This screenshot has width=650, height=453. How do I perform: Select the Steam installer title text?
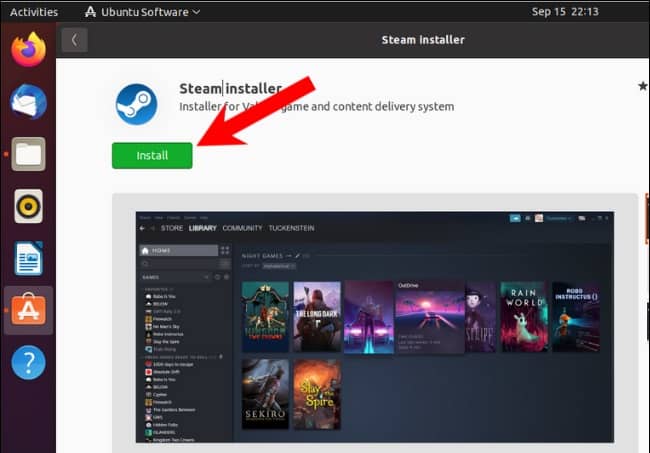pyautogui.click(x=230, y=88)
